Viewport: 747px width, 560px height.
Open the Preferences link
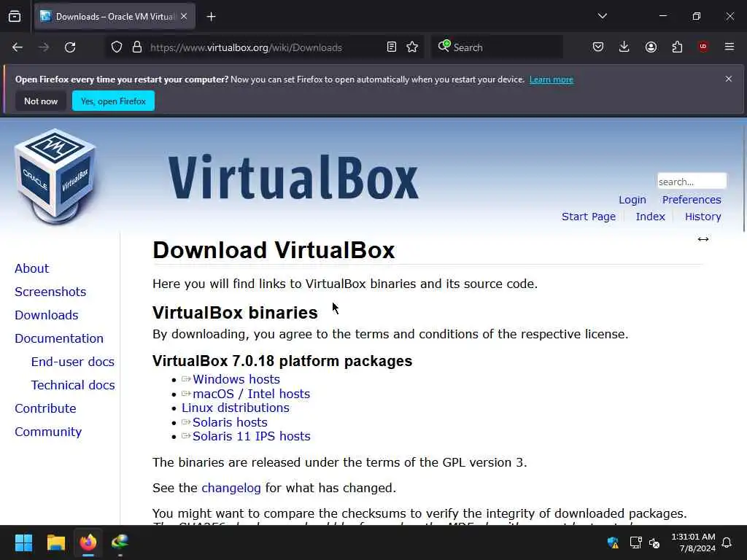pyautogui.click(x=692, y=200)
